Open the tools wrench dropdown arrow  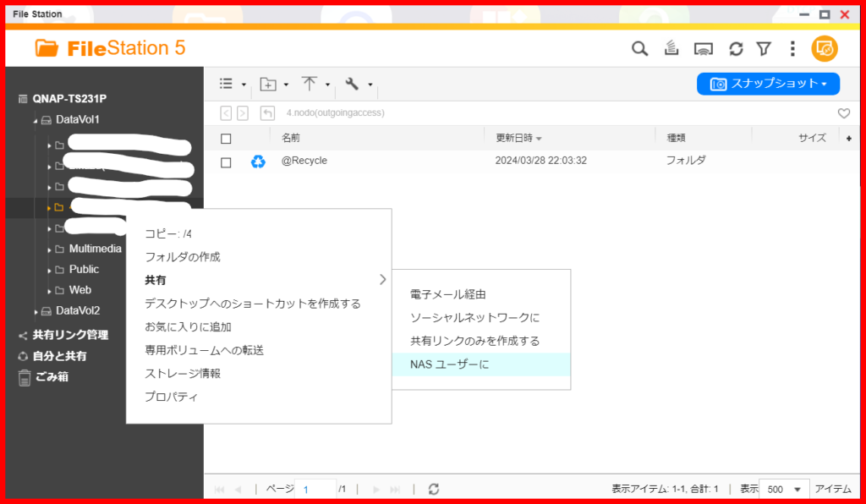pos(370,85)
